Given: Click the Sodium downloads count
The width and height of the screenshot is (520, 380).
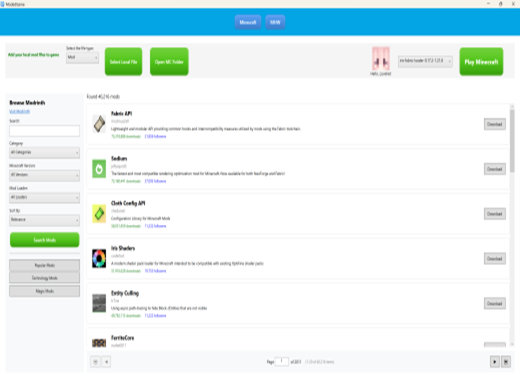Looking at the screenshot, I should [126, 181].
